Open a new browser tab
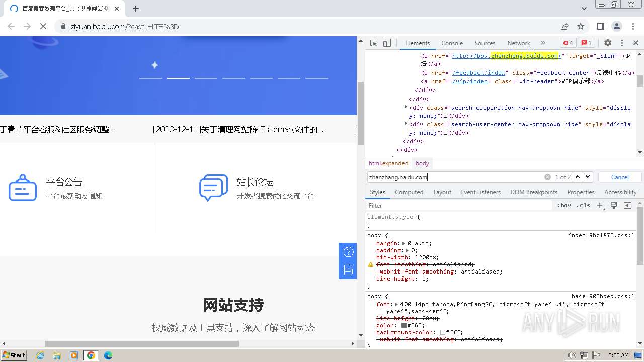 (136, 9)
